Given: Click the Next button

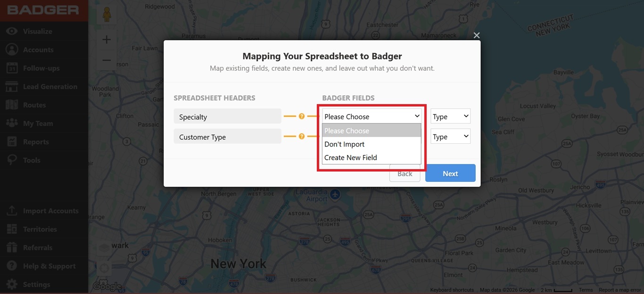Looking at the screenshot, I should click(x=450, y=173).
